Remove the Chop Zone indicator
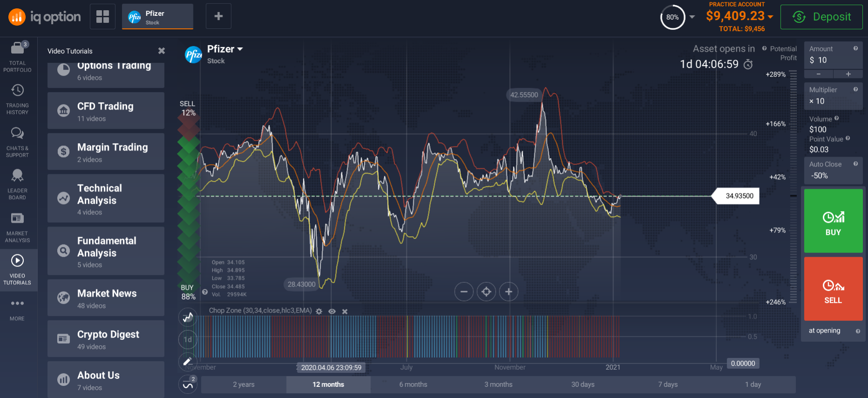This screenshot has height=398, width=868. pyautogui.click(x=345, y=311)
